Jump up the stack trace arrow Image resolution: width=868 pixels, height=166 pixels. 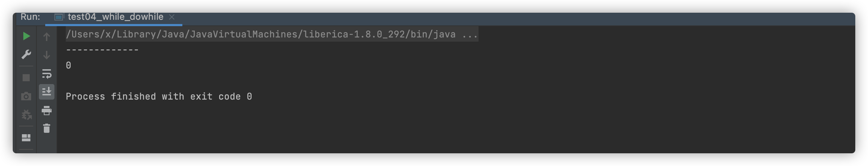click(47, 36)
